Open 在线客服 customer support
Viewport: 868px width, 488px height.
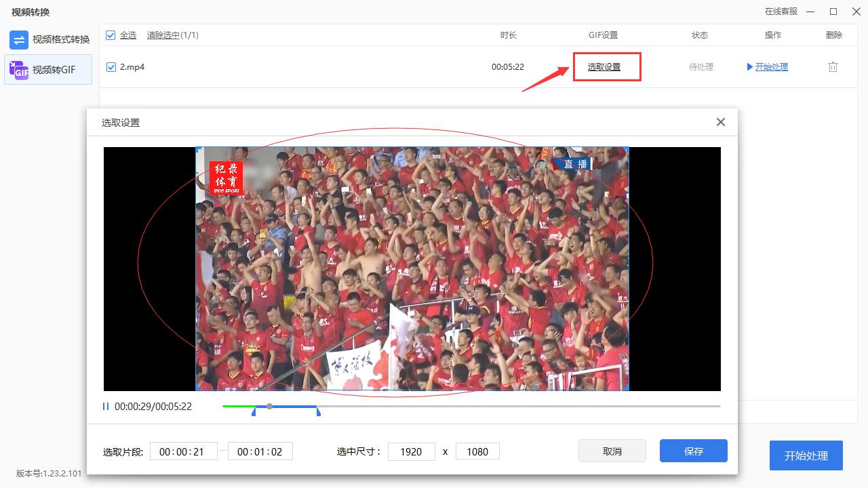pyautogui.click(x=781, y=12)
